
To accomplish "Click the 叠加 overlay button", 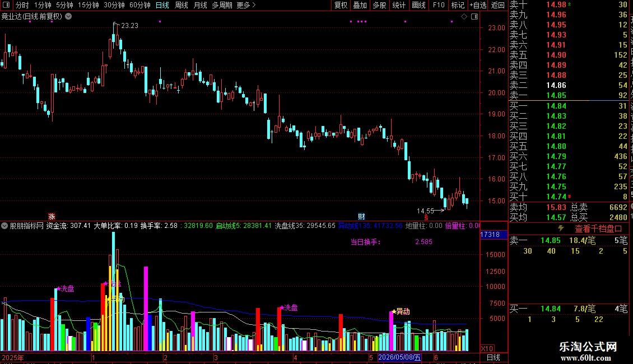I will [x=360, y=5].
